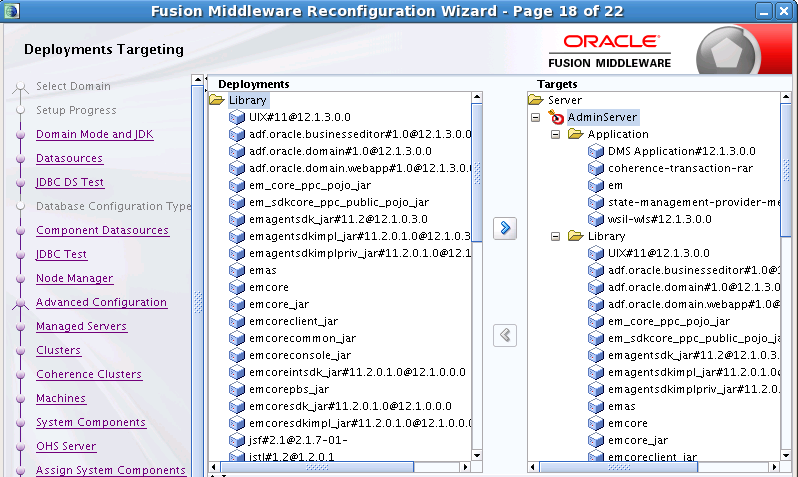Minimize the Reconfiguration Wizard window
This screenshot has height=477, width=798.
(763, 11)
